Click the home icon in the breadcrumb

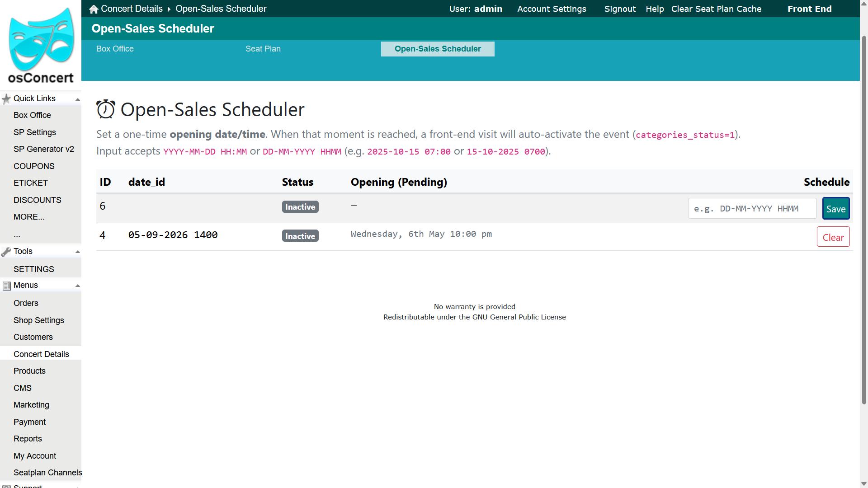coord(94,9)
